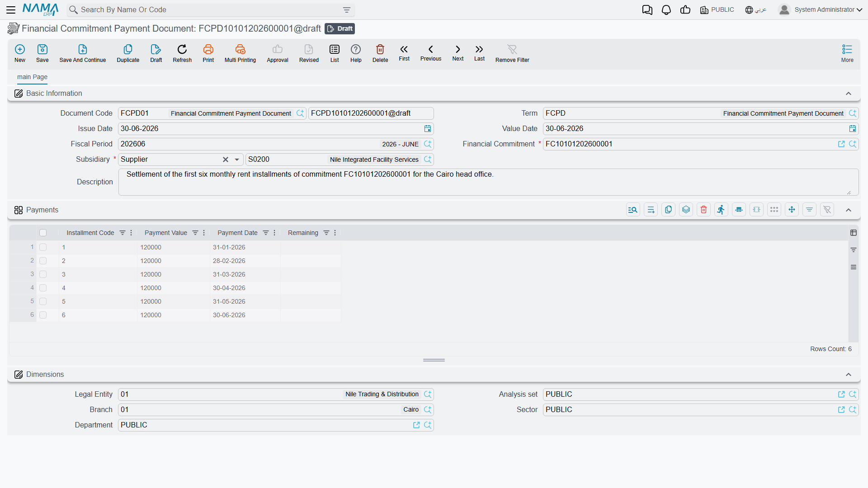Open column chooser icon at grid right
868x488 pixels.
click(854, 233)
